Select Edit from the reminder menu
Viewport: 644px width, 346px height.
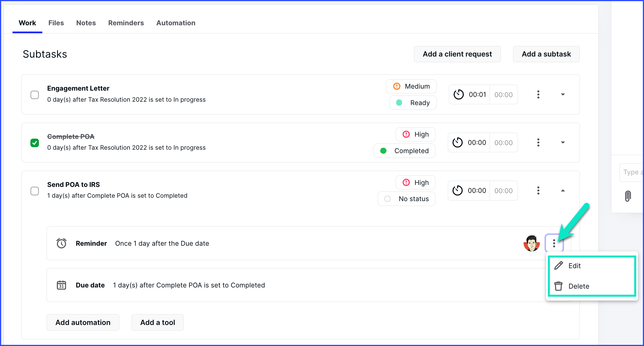[592, 266]
